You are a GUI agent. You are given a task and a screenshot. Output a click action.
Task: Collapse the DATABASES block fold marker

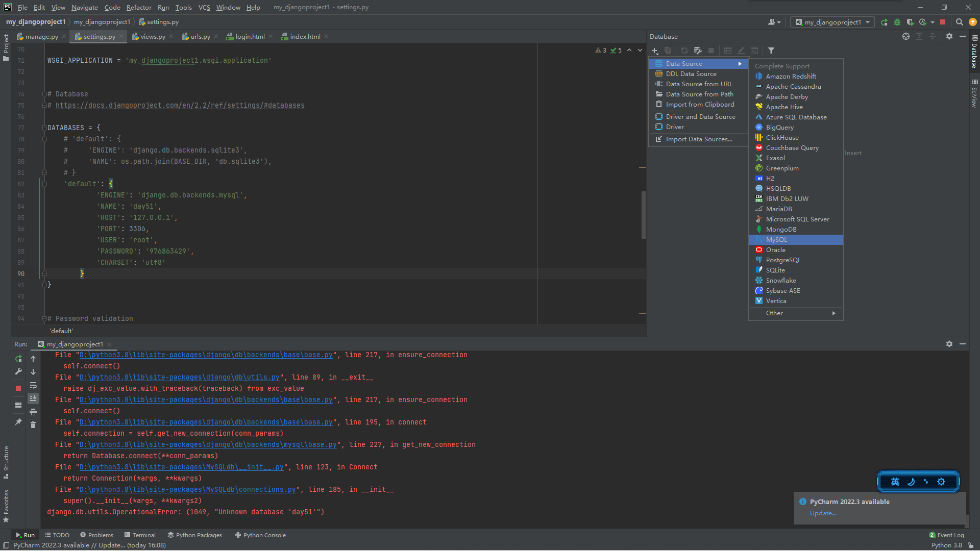(x=44, y=128)
